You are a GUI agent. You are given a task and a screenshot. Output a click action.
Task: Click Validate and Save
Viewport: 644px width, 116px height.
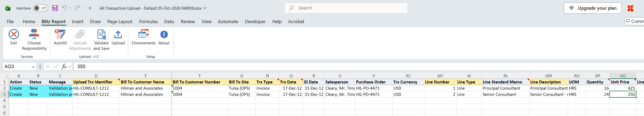click(101, 40)
